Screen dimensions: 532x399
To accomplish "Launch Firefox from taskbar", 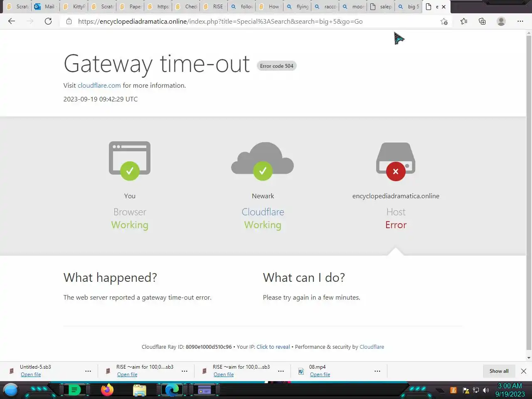I will point(107,390).
